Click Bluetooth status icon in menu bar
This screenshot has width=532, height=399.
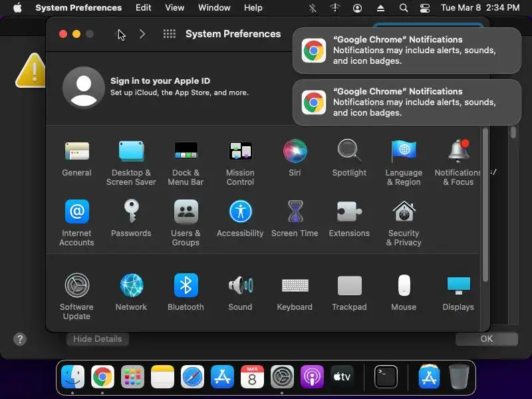pyautogui.click(x=313, y=7)
